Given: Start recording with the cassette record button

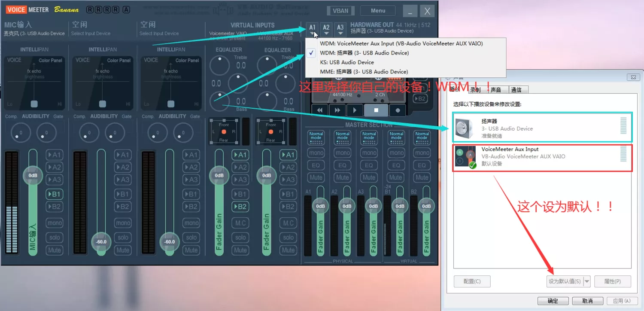Looking at the screenshot, I should click(x=398, y=110).
